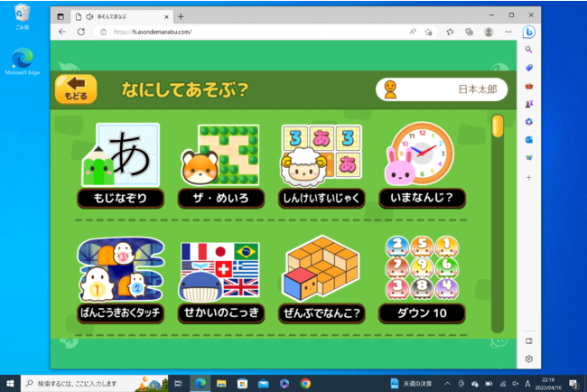Screen dimensions: 587x392
Task: Open the sidebar Outlook icon
Action: pos(528,140)
